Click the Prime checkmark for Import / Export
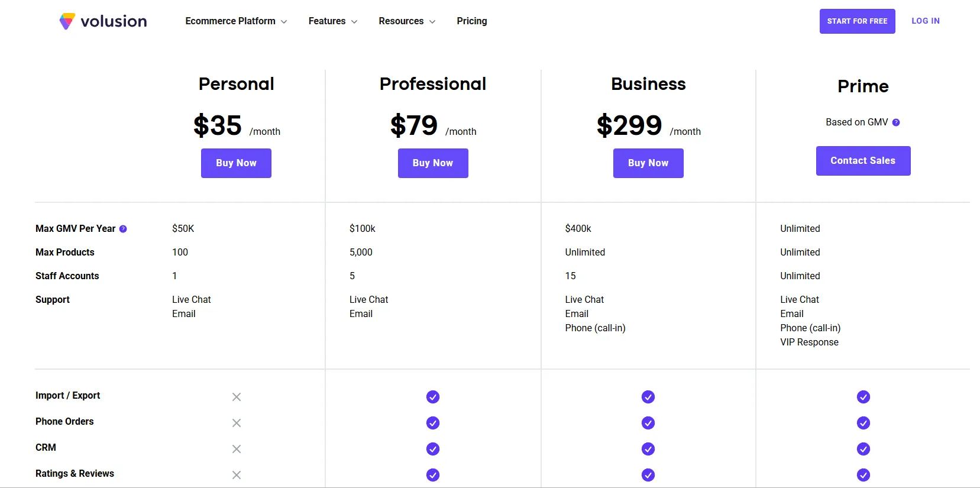The height and width of the screenshot is (488, 980). (863, 397)
